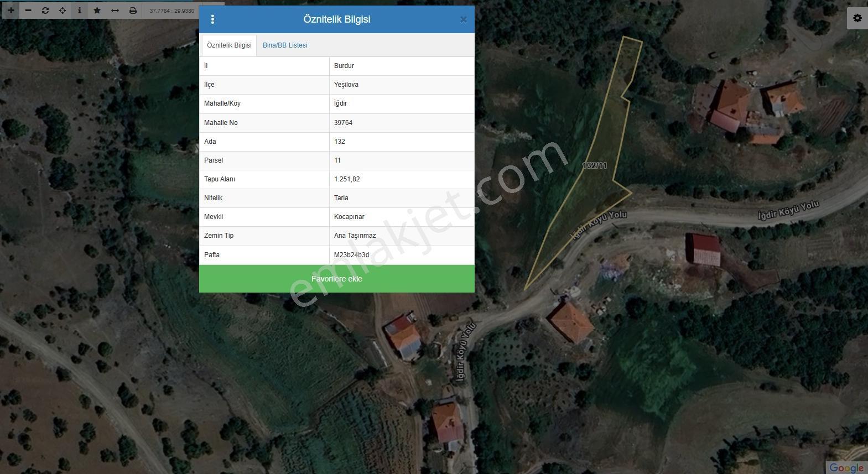This screenshot has height=474, width=868.
Task: Activate the crosshair locate tool
Action: click(63, 11)
